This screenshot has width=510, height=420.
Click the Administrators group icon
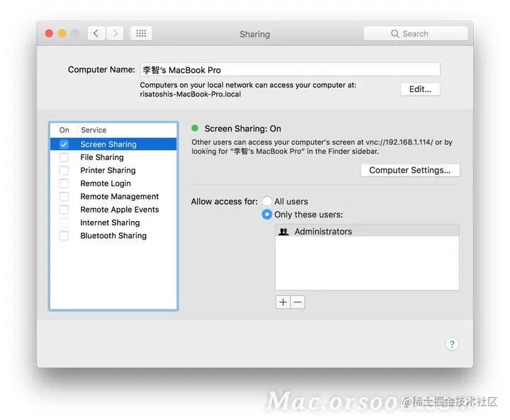283,232
